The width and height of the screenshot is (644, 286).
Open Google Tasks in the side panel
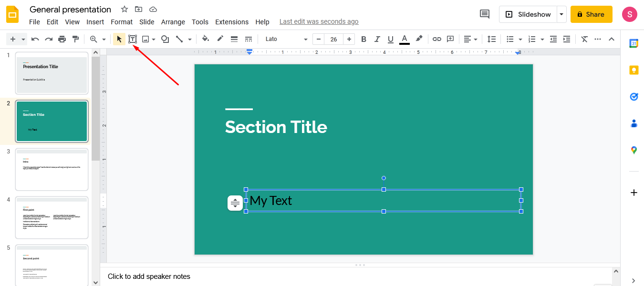[x=634, y=96]
